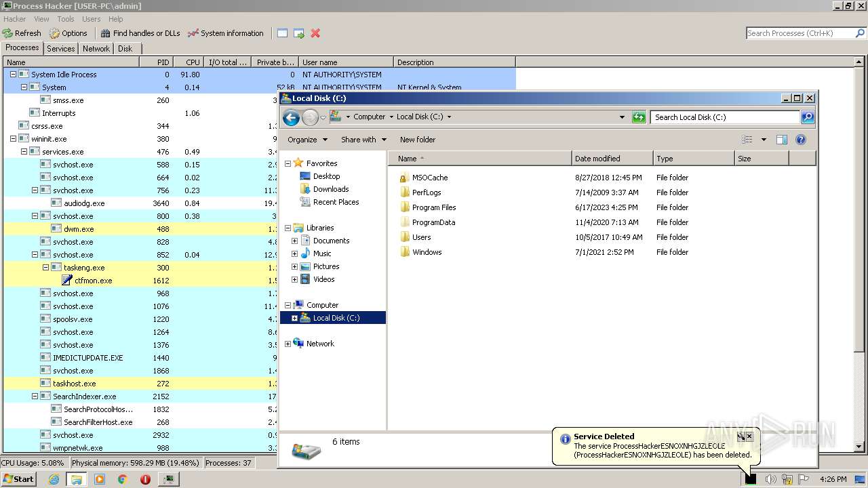Open Chrome from the taskbar

click(122, 479)
